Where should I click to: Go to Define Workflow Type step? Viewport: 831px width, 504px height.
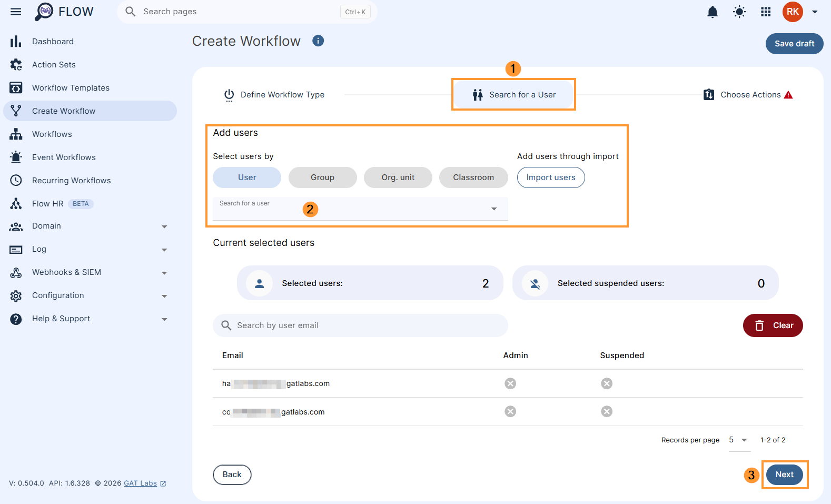tap(274, 95)
